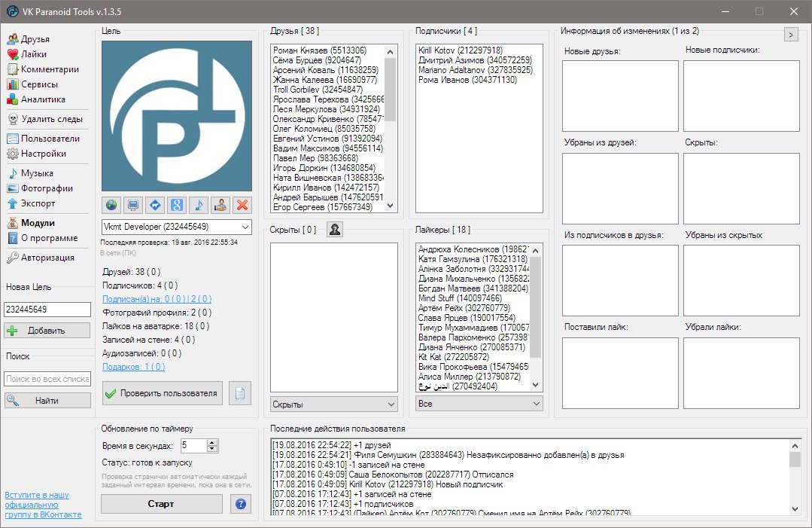Click the globe icon under the avatar
The width and height of the screenshot is (812, 528).
click(x=111, y=205)
